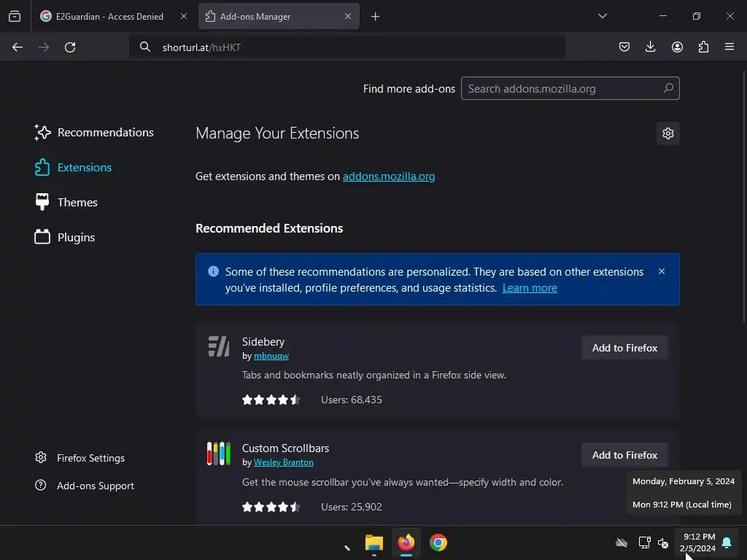Follow the addons.mozilla.org link

pyautogui.click(x=389, y=176)
